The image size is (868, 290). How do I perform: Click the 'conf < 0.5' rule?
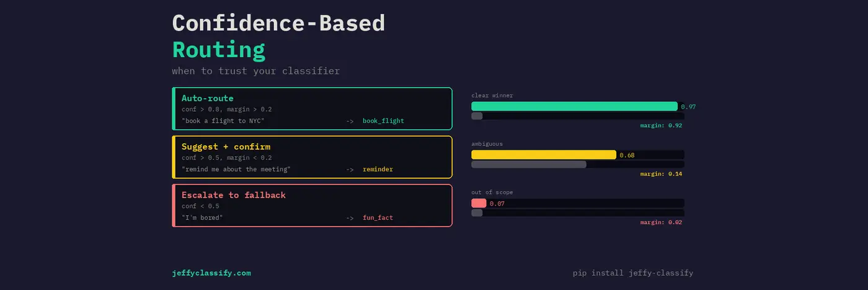[200, 206]
